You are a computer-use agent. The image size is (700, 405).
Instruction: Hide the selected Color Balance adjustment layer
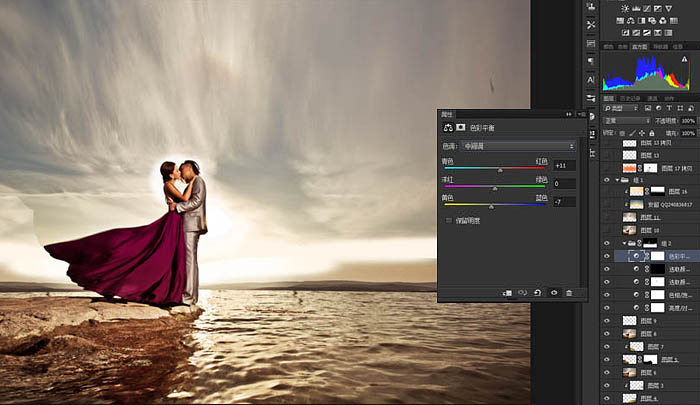tap(606, 256)
